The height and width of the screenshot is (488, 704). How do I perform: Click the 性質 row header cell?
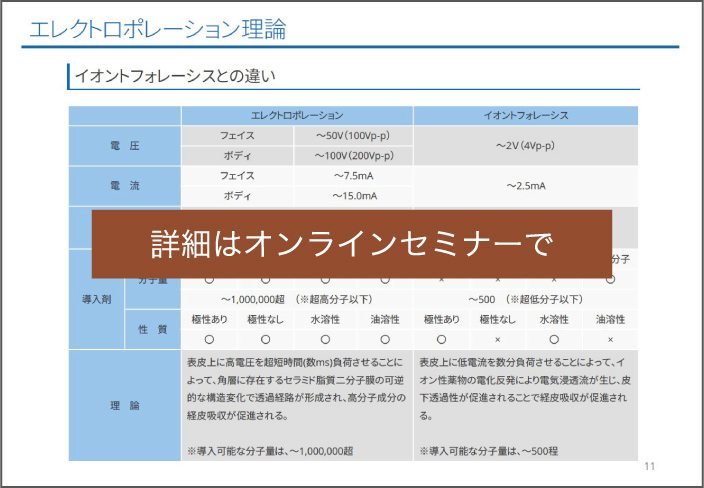[152, 329]
